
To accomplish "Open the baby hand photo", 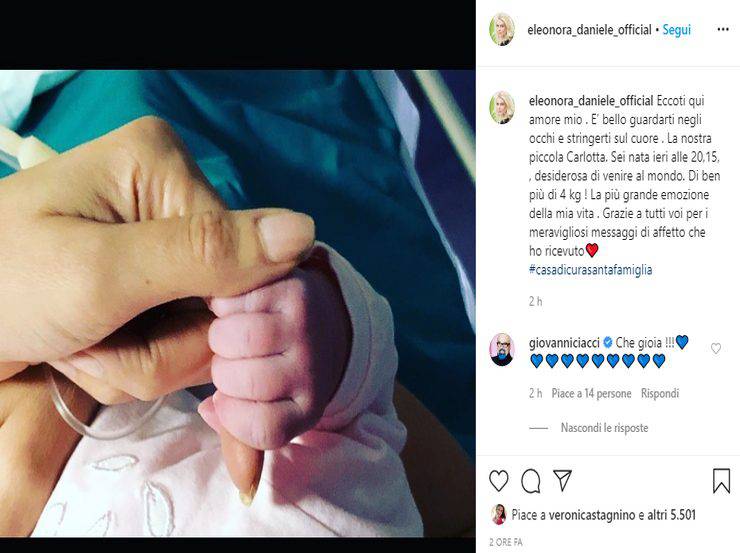I will tap(237, 303).
